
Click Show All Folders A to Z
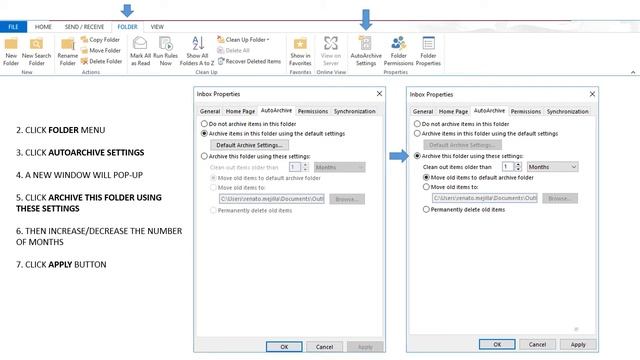[x=197, y=51]
